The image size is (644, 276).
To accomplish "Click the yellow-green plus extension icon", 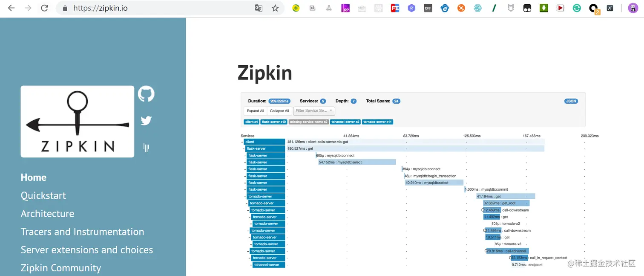I will coord(296,8).
